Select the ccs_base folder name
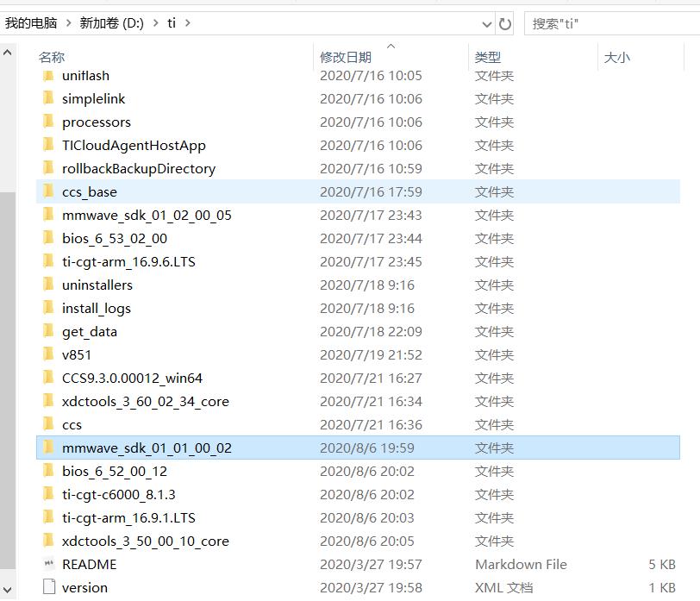This screenshot has height=601, width=700. pyautogui.click(x=90, y=191)
